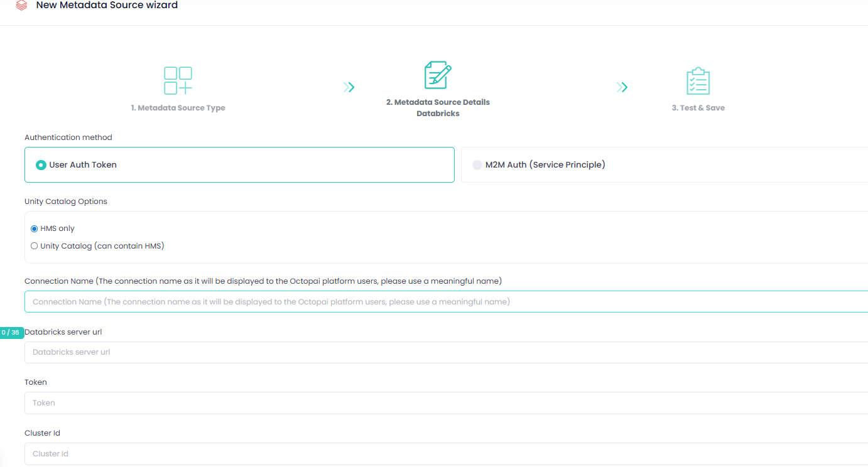The width and height of the screenshot is (868, 467).
Task: Click the Octopai logo icon
Action: click(21, 6)
